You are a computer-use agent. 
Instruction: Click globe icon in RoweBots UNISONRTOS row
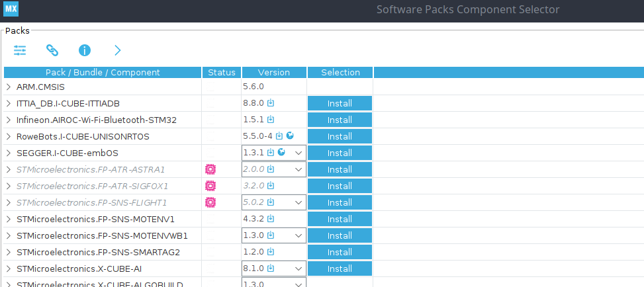coord(290,136)
